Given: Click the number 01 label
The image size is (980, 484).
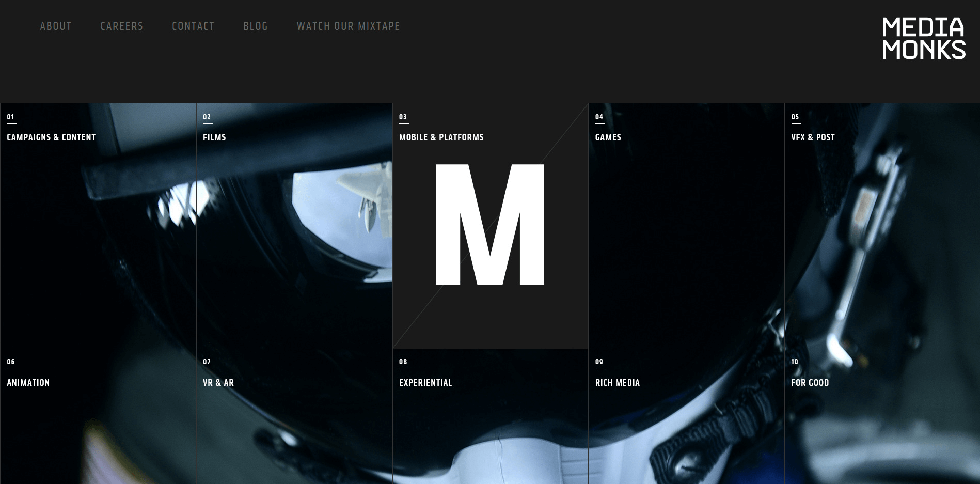Looking at the screenshot, I should click(x=9, y=117).
